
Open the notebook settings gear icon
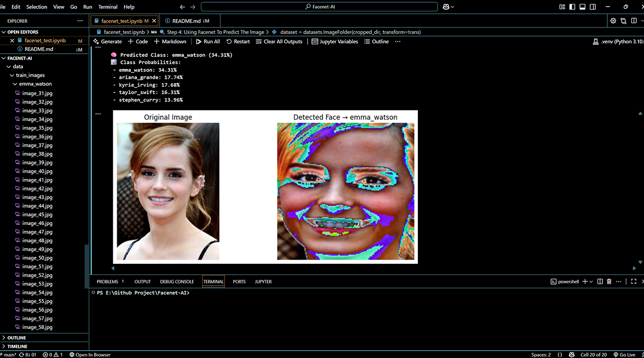(x=613, y=21)
